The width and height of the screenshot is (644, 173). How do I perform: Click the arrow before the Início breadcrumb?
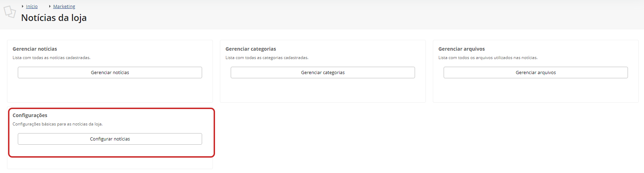click(x=23, y=6)
